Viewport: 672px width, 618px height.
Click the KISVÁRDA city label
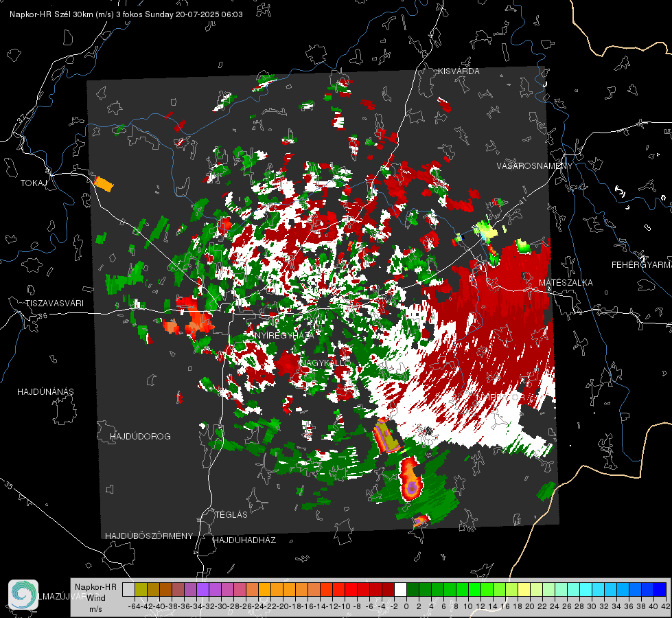tap(459, 71)
